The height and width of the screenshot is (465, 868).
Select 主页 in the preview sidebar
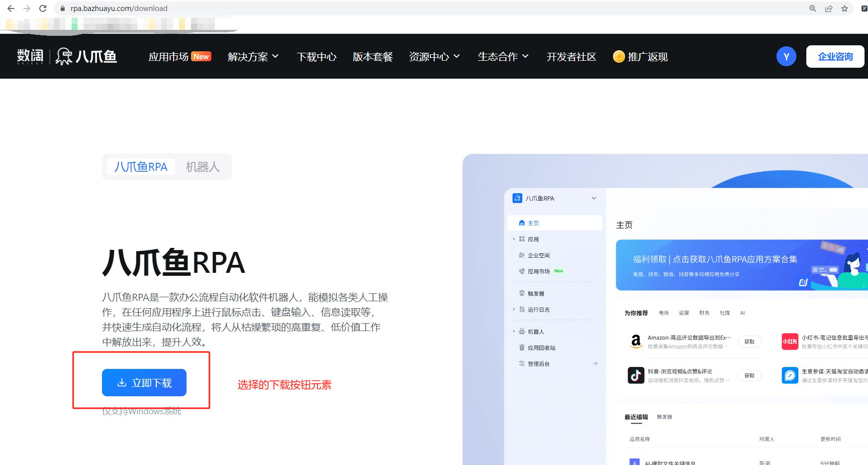555,223
